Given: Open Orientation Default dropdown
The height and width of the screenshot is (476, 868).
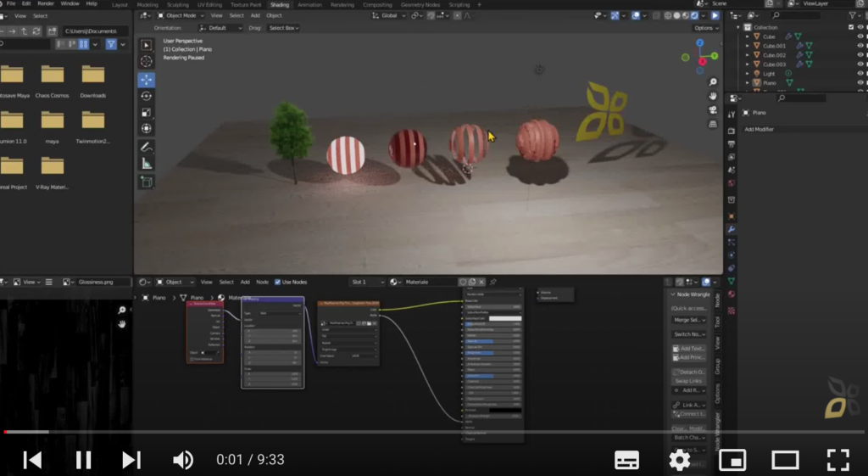Looking at the screenshot, I should coord(220,28).
